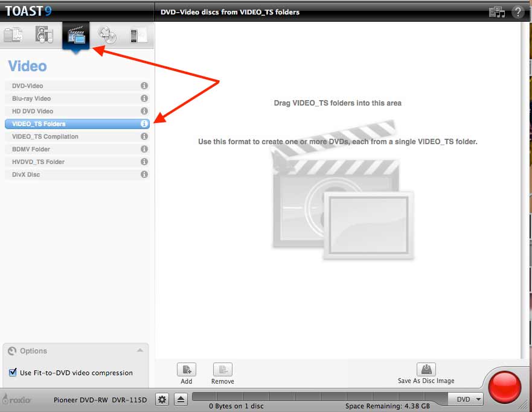Toggle Use Fit-to-DVD video compression checkbox
The height and width of the screenshot is (412, 532).
click(13, 372)
